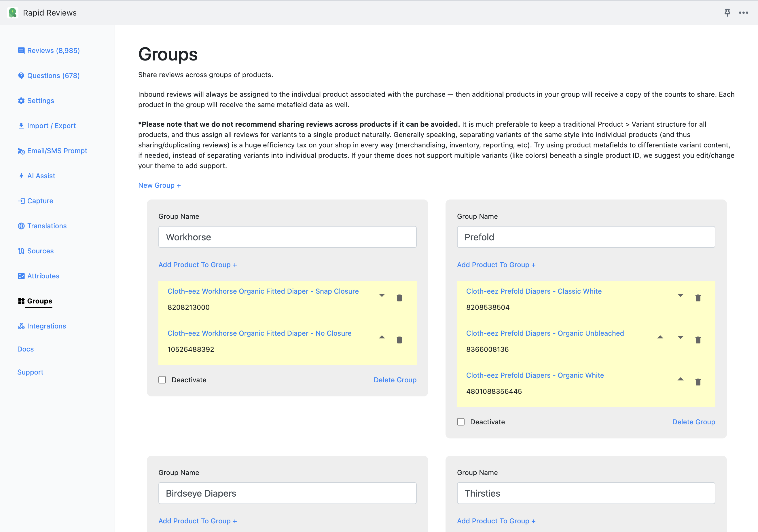Move Organic White product up arrow
The width and height of the screenshot is (758, 532).
point(680,379)
